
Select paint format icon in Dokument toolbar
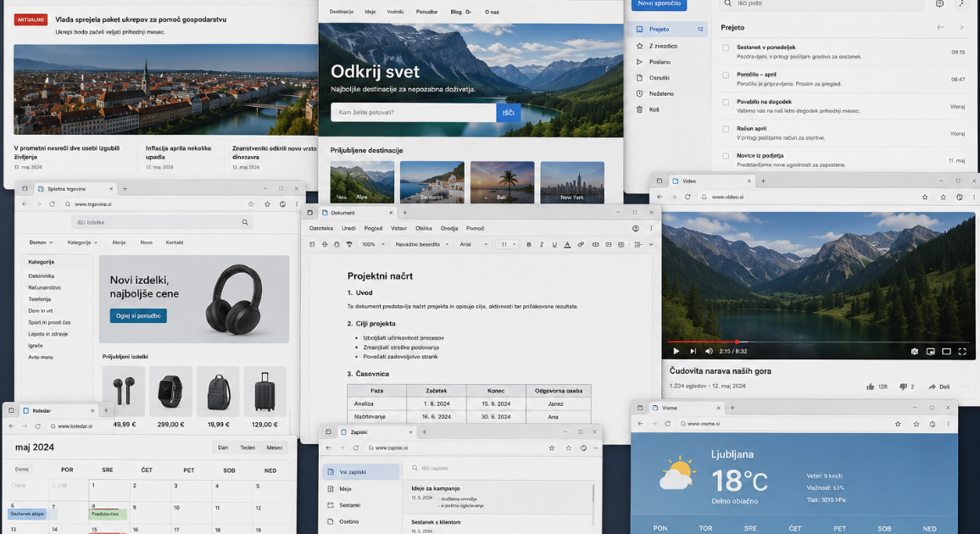click(x=349, y=245)
